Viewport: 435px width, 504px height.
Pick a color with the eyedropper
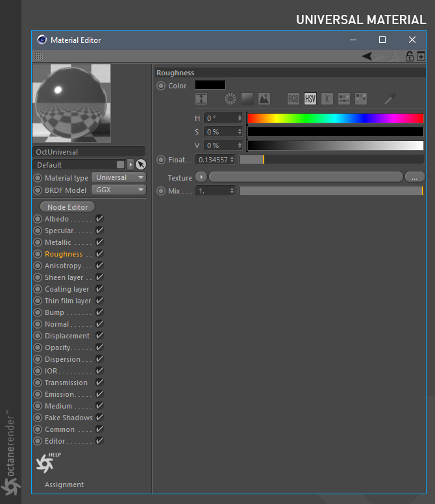coord(390,99)
